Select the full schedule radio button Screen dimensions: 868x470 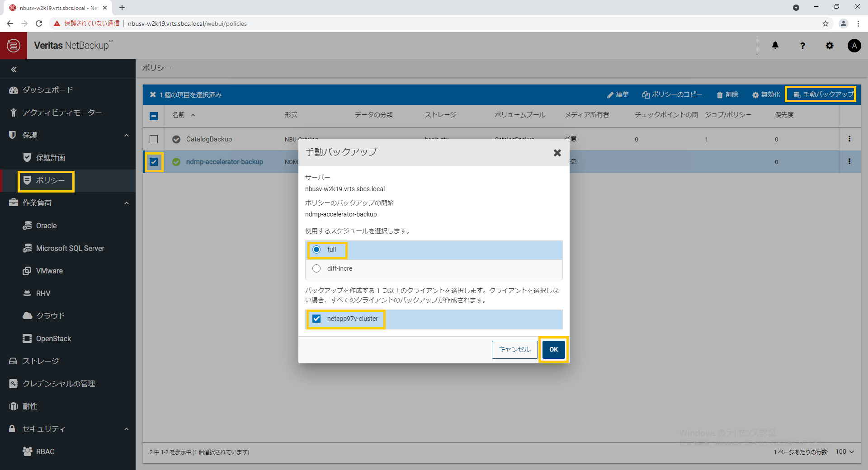pyautogui.click(x=316, y=249)
